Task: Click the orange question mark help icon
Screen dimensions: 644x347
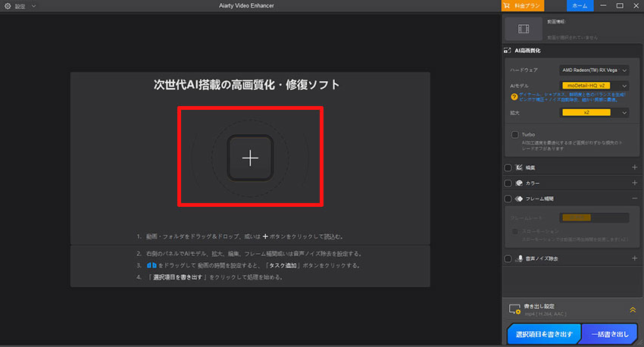Action: pos(514,97)
